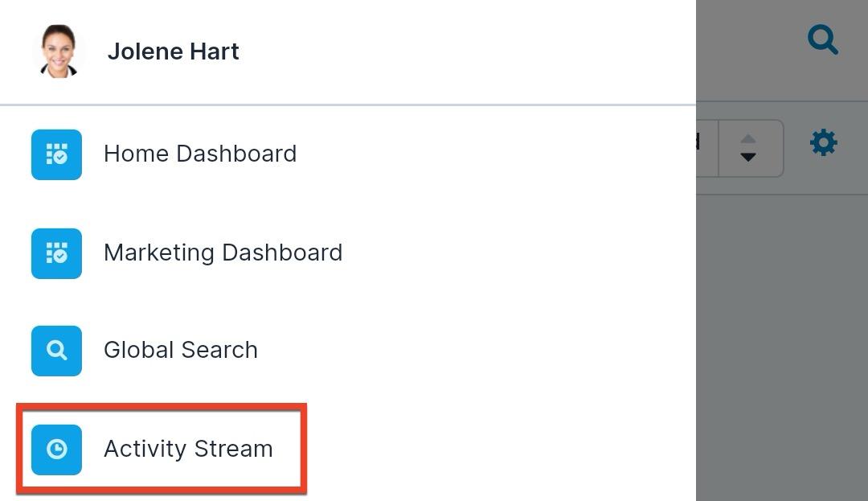Go to the Marketing Dashboard menu item
The image size is (868, 501).
(x=223, y=253)
